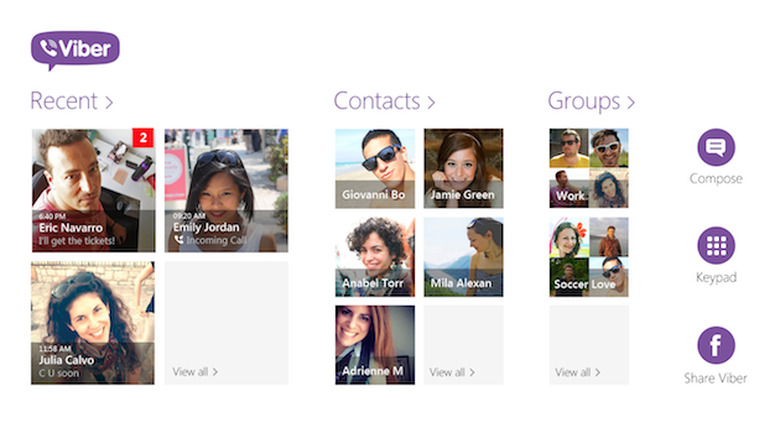Expand the Recent section header
The height and width of the screenshot is (438, 780).
(x=71, y=101)
